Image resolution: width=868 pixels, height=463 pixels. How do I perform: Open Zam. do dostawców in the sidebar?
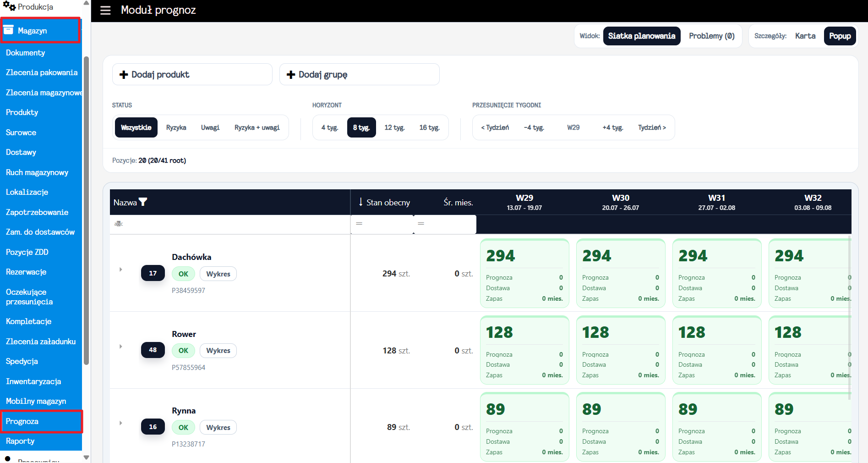coord(40,232)
